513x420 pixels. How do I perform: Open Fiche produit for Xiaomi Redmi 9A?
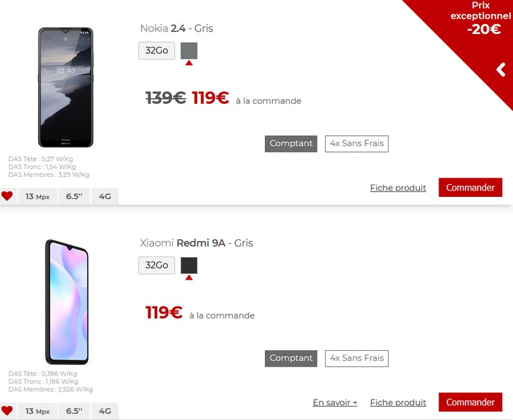click(x=398, y=402)
